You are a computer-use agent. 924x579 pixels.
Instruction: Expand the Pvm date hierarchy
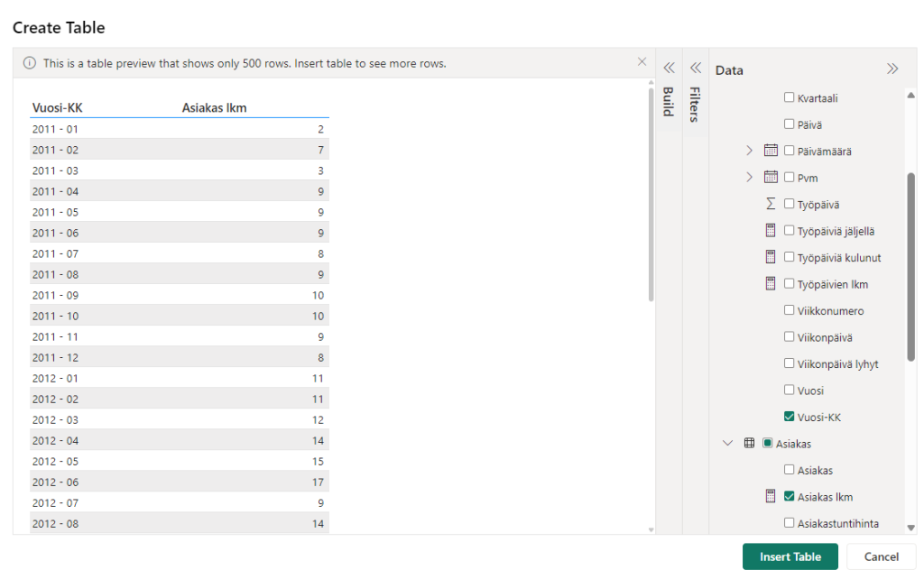749,178
